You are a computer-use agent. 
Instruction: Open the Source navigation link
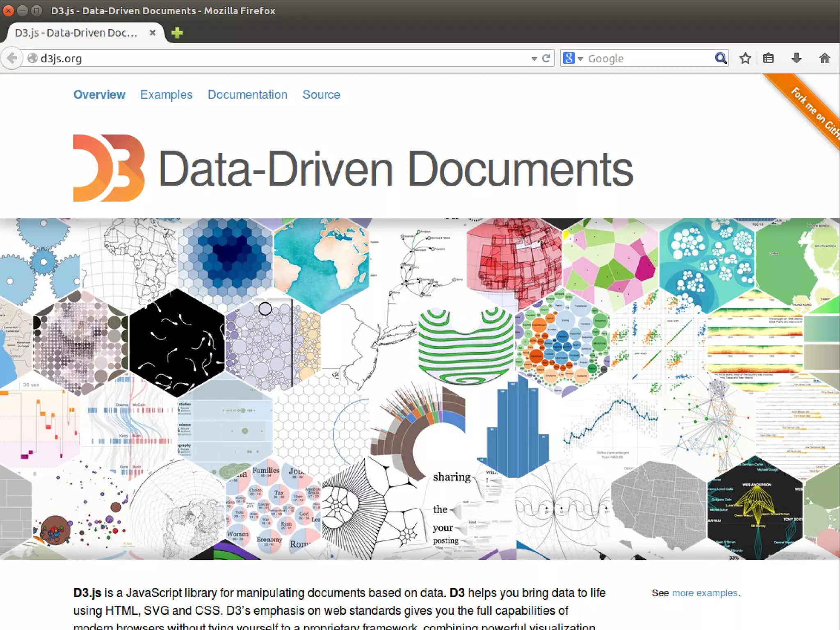click(x=321, y=94)
